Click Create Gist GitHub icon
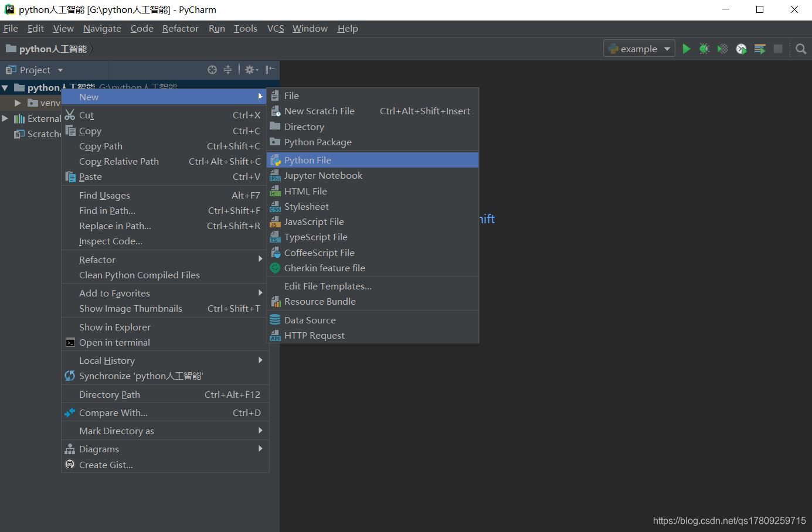Image resolution: width=812 pixels, height=532 pixels. 70,465
